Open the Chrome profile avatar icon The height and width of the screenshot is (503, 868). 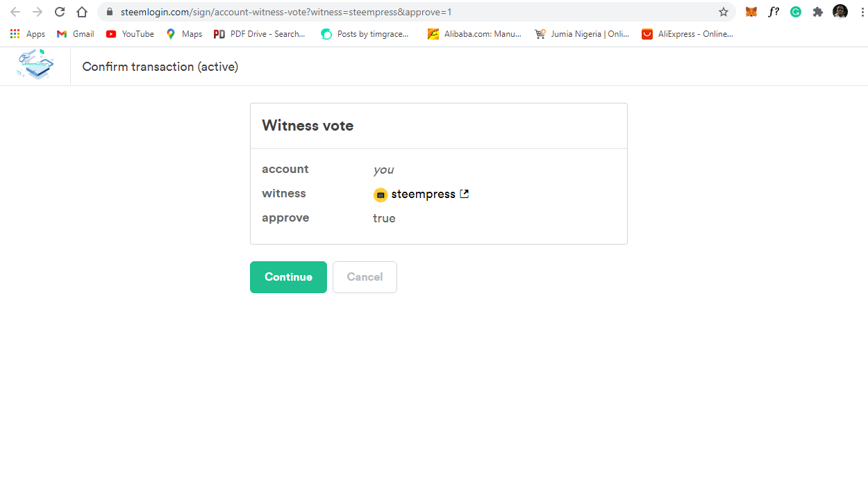[x=840, y=12]
